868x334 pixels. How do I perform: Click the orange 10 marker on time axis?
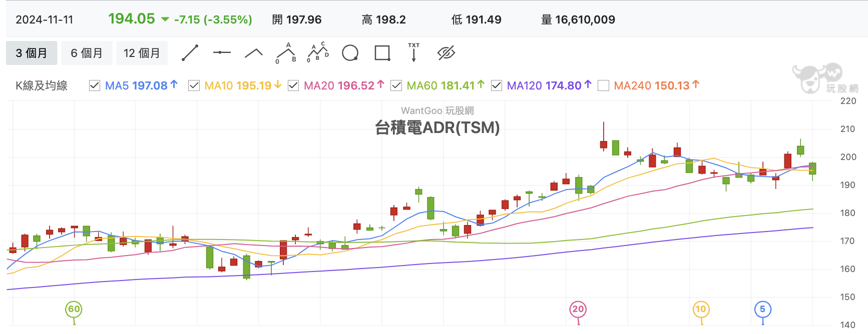(x=701, y=309)
